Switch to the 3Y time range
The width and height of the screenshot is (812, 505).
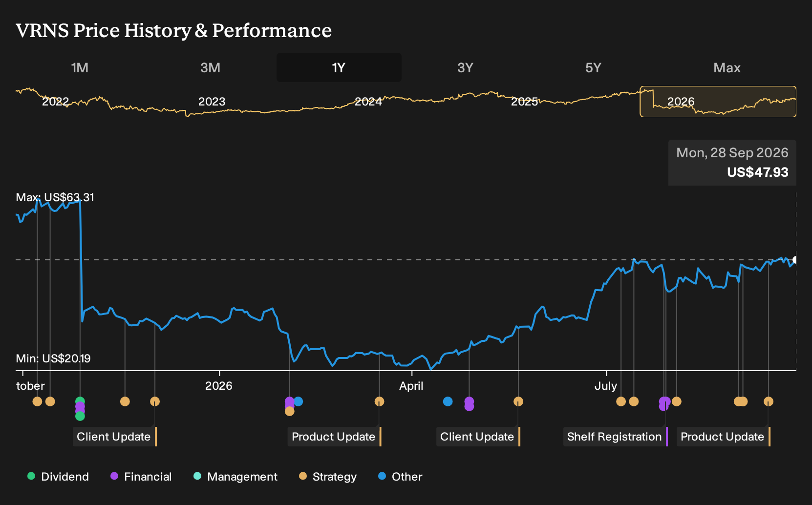click(465, 67)
